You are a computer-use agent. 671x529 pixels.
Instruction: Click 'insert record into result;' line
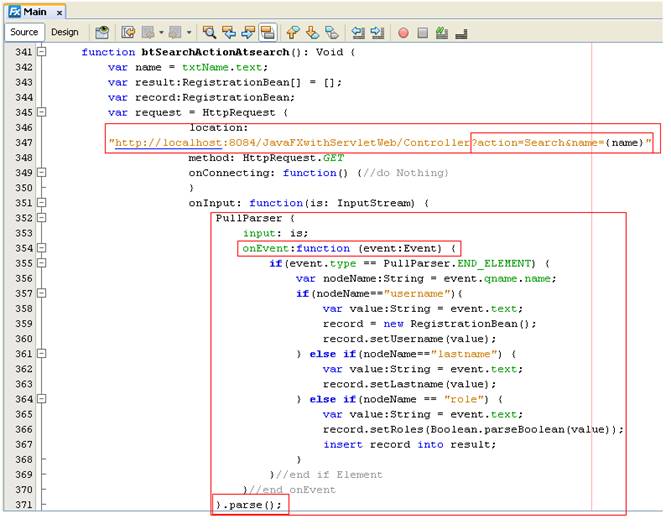coord(410,444)
